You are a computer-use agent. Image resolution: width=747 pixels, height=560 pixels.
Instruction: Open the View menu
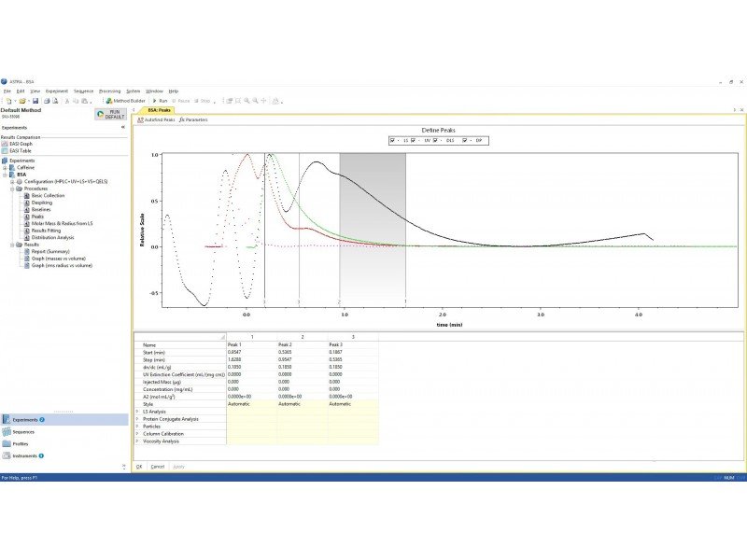pos(35,91)
